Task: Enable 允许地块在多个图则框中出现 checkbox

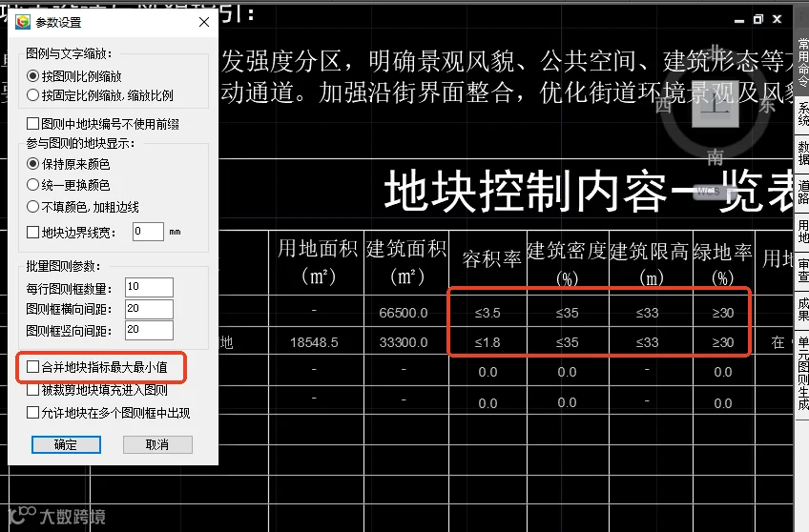Action: (x=32, y=413)
